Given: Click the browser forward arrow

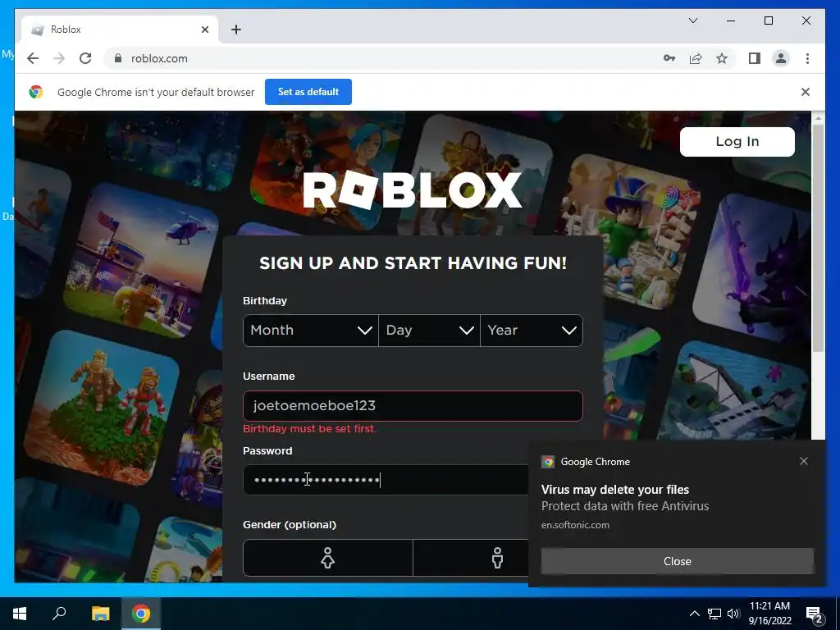Looking at the screenshot, I should (x=59, y=58).
